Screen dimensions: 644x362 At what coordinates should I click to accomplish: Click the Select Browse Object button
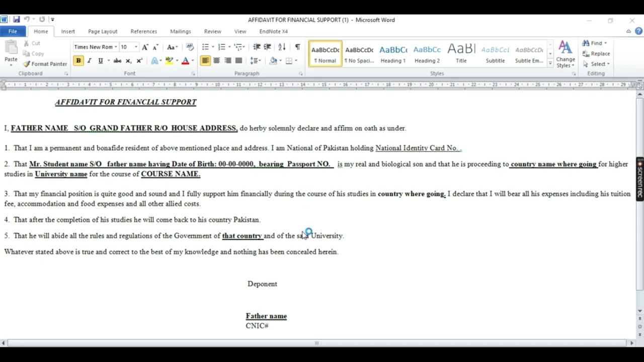click(640, 326)
